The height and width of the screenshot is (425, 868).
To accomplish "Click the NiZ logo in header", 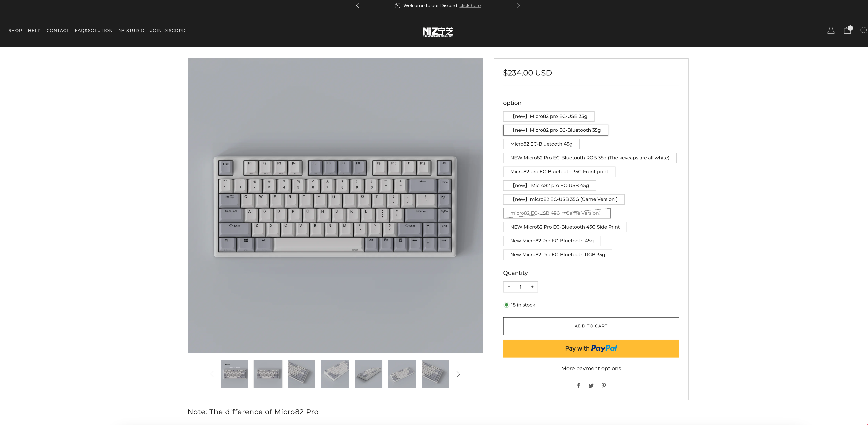I will 437,32.
